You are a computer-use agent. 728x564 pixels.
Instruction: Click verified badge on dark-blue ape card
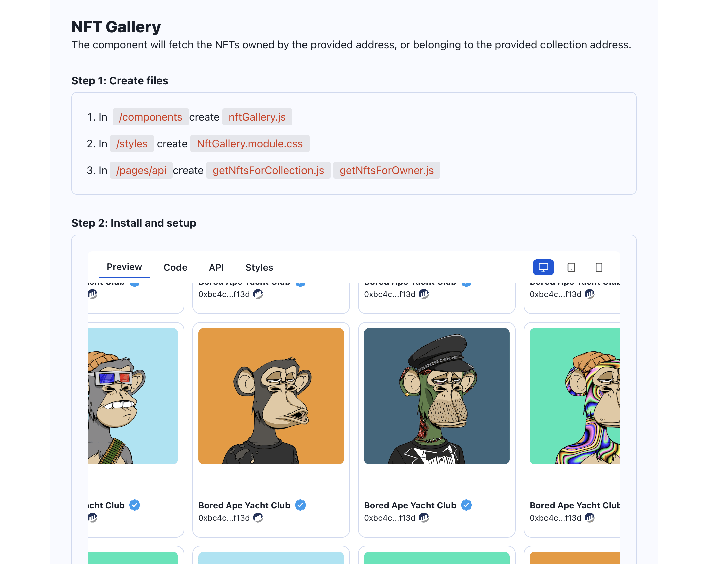pyautogui.click(x=466, y=505)
